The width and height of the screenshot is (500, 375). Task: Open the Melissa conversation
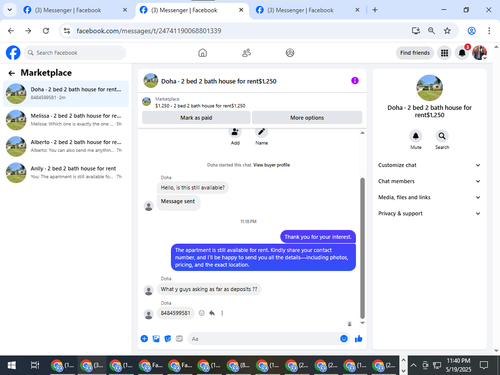[66, 120]
